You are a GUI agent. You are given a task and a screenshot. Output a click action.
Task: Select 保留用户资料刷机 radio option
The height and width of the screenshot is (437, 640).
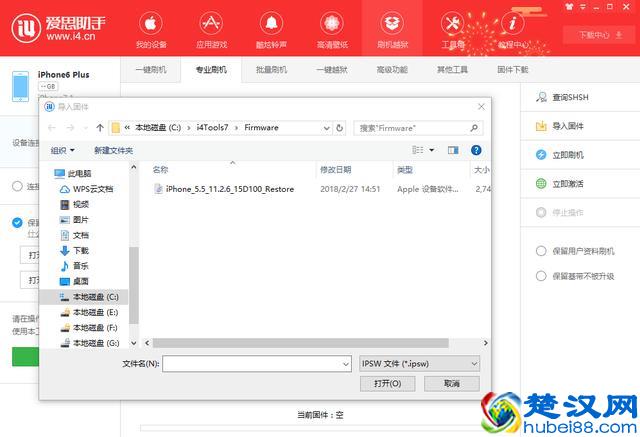point(541,251)
